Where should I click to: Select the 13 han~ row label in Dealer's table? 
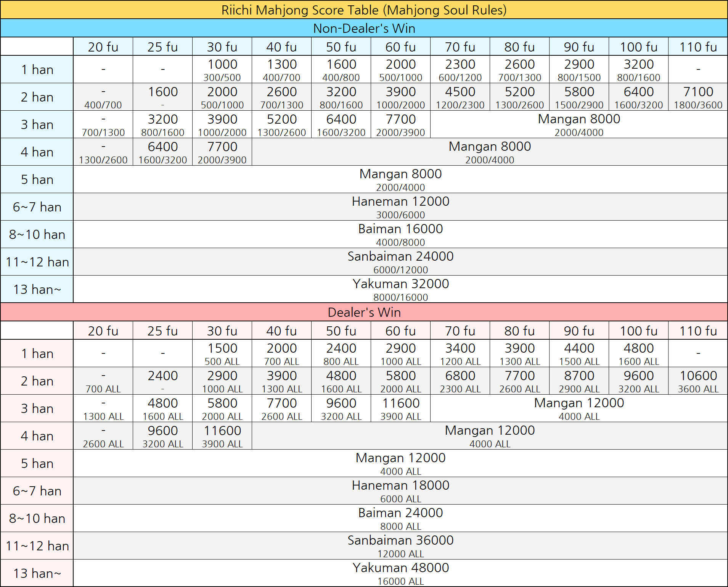pyautogui.click(x=37, y=573)
